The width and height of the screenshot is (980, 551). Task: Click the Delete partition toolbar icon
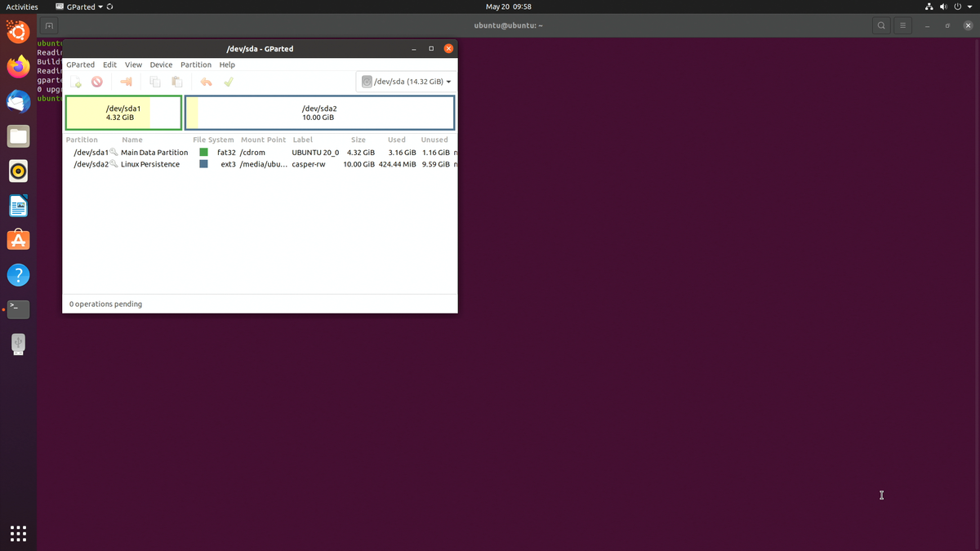[97, 82]
